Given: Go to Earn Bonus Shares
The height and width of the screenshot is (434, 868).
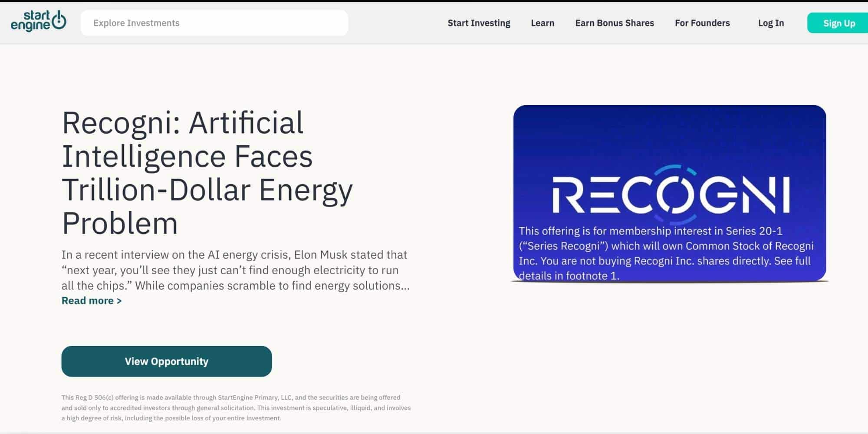Looking at the screenshot, I should (x=614, y=23).
